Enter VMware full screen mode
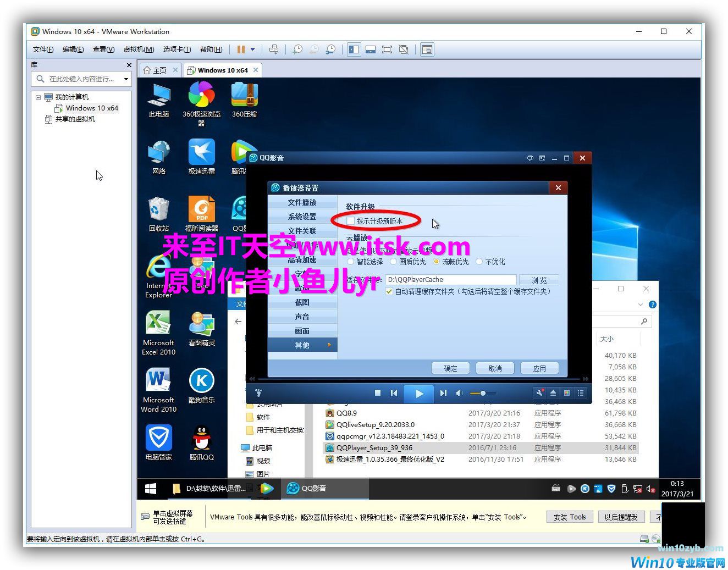 387,49
